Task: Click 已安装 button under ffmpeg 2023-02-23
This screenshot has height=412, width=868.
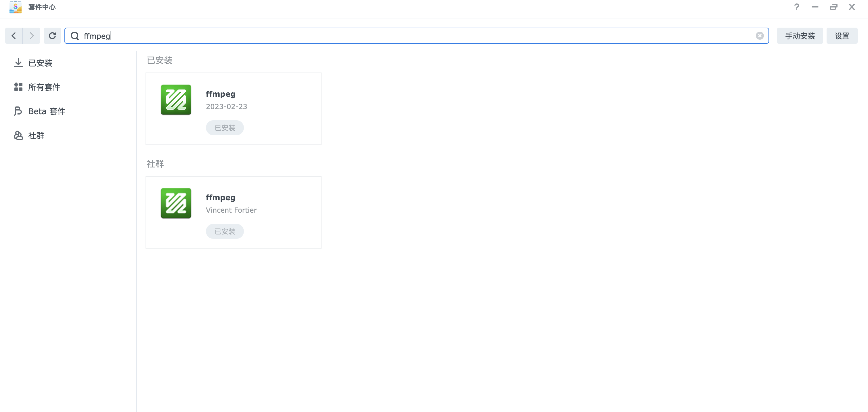Action: pos(225,128)
